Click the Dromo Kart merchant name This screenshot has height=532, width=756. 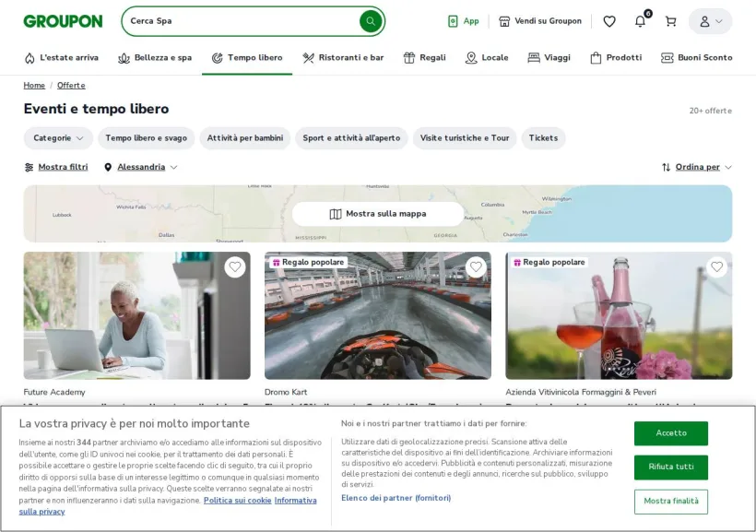pyautogui.click(x=286, y=392)
